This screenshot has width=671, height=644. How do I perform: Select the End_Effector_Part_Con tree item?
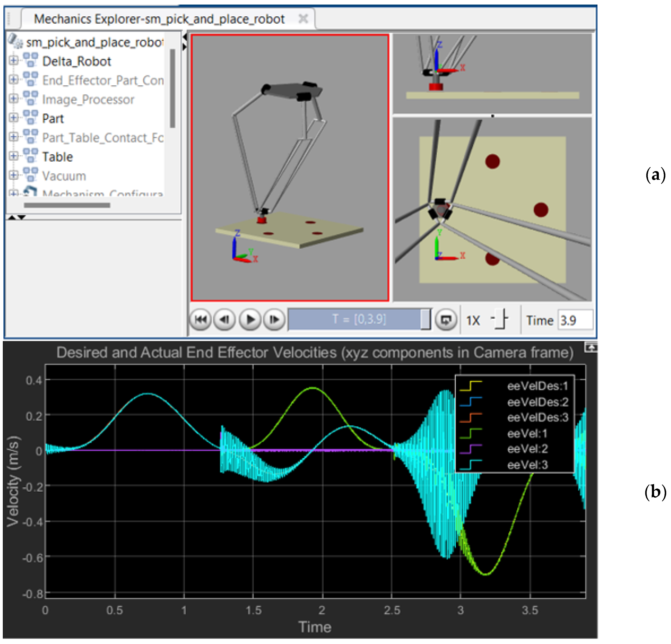pos(102,81)
